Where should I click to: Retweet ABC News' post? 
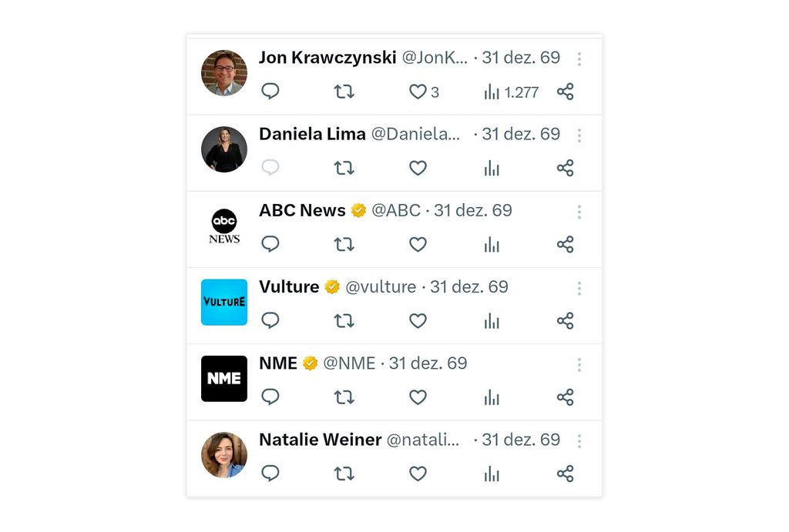point(344,244)
